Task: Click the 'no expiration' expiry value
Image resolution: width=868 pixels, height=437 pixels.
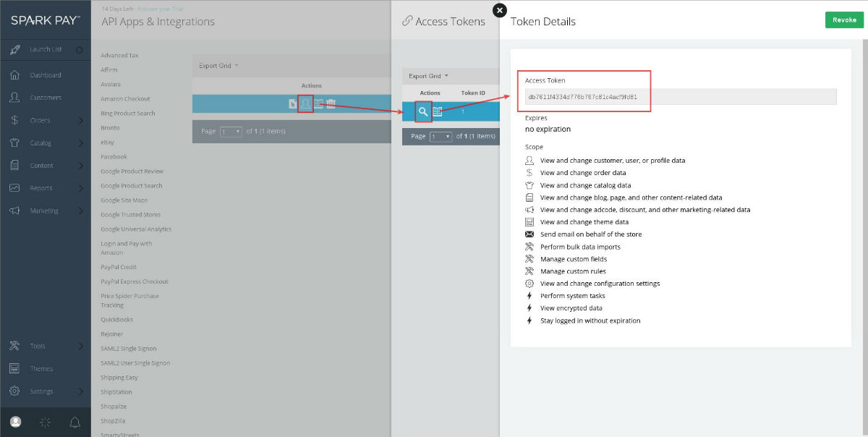Action: [548, 130]
